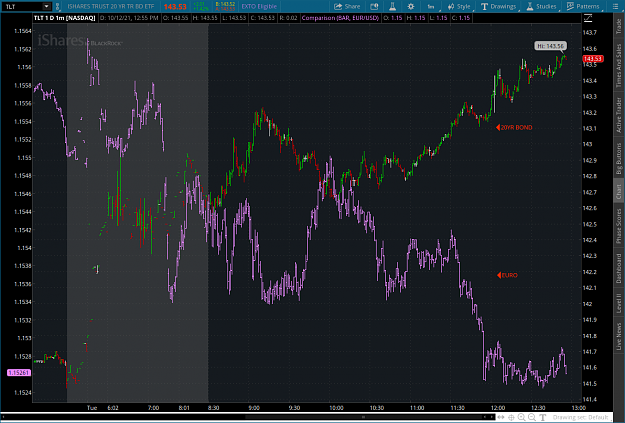Open the Patterns menu
The height and width of the screenshot is (423, 625).
(x=584, y=6)
